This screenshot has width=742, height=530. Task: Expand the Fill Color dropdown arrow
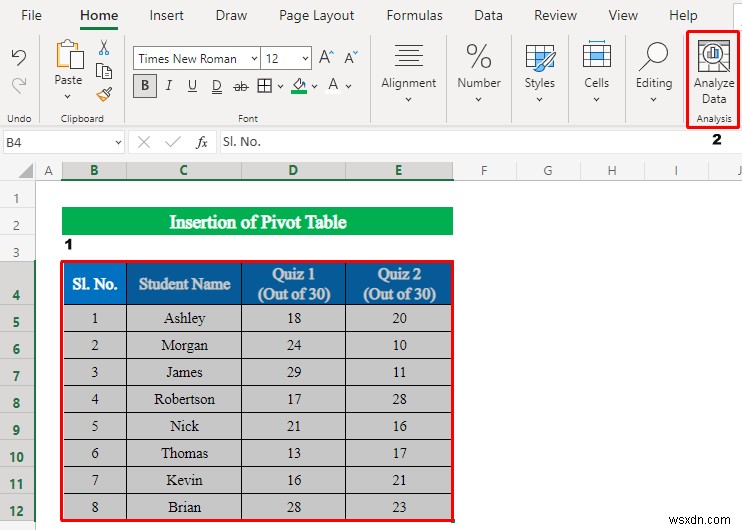point(314,86)
